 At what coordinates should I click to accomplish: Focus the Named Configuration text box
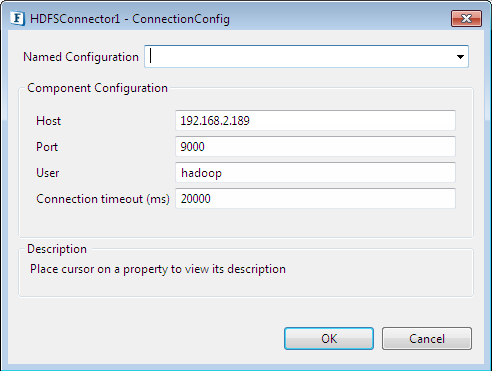point(300,57)
